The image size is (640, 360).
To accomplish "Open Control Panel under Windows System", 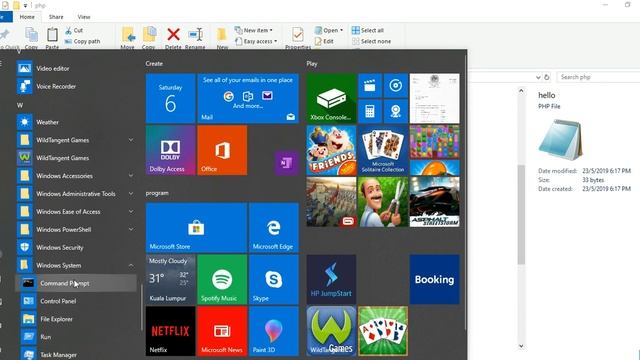I will (x=76, y=301).
